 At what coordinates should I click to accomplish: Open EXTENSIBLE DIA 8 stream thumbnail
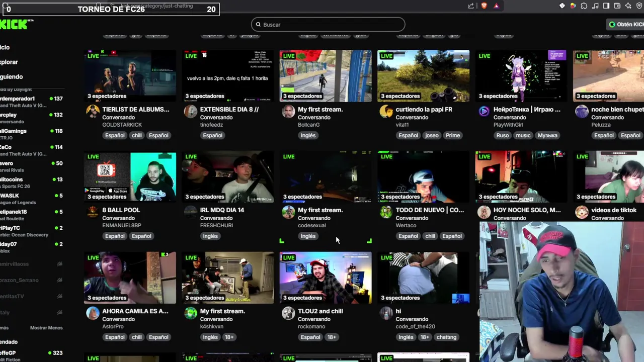click(228, 76)
